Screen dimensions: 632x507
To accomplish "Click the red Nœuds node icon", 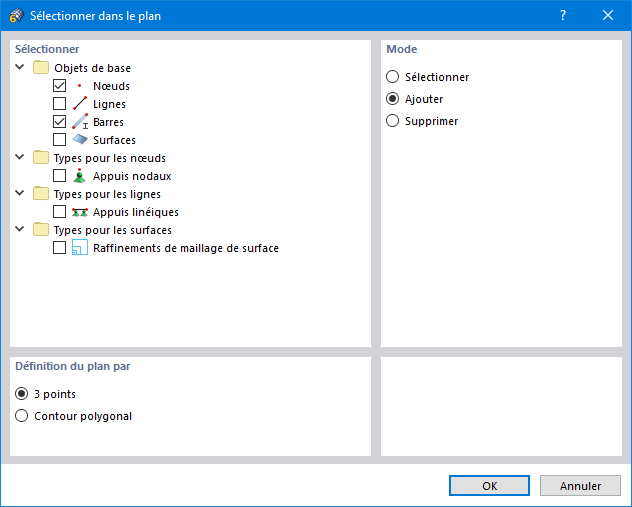I will (80, 86).
